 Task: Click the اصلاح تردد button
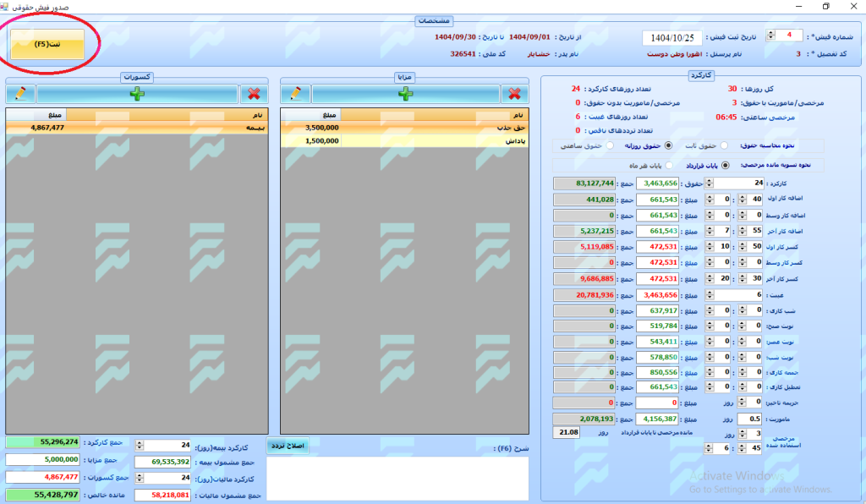pos(288,446)
